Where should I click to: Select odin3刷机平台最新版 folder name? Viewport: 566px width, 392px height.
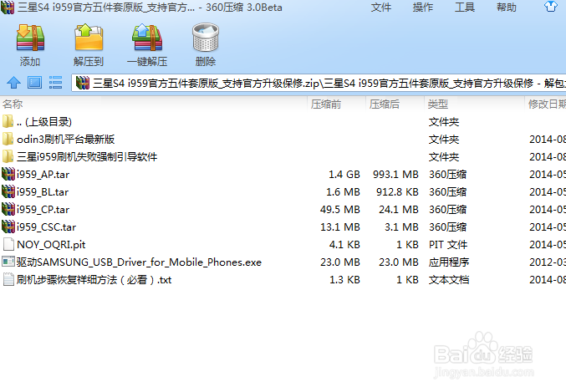pyautogui.click(x=66, y=140)
